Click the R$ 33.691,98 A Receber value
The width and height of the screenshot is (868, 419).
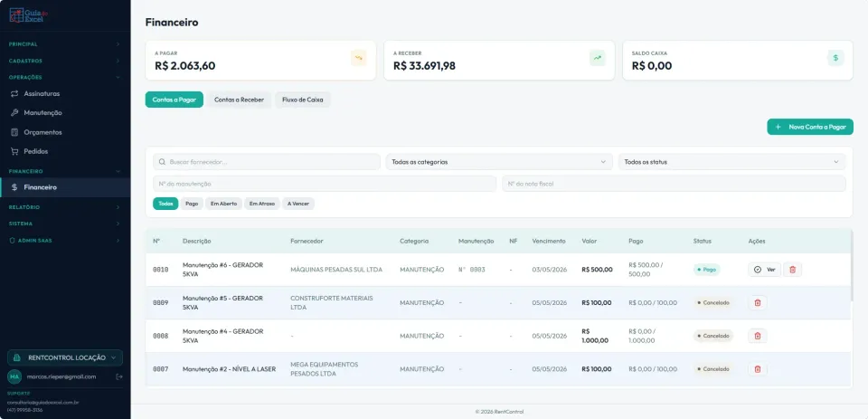click(425, 66)
